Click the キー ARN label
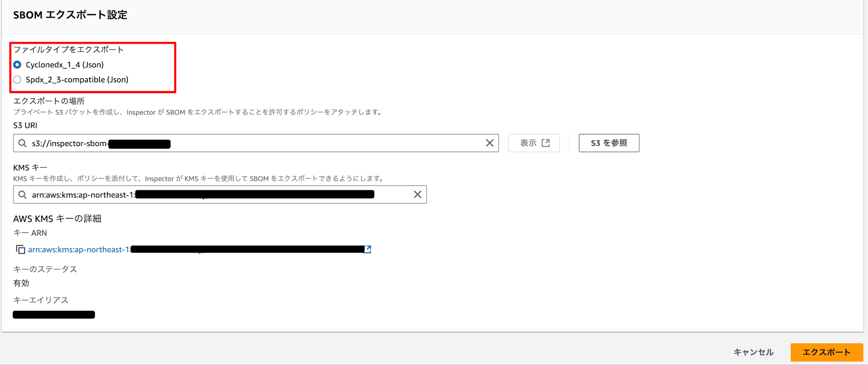The height and width of the screenshot is (365, 868). coord(30,233)
